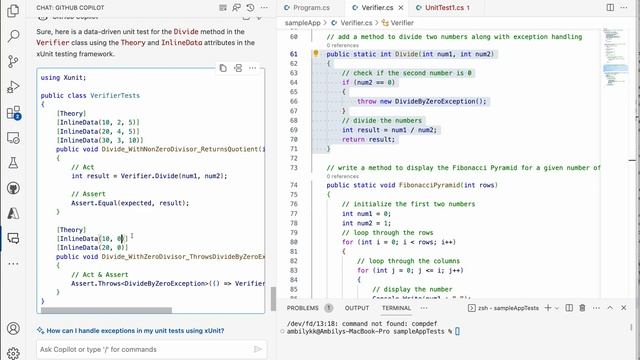Click the sampleApp breadcrumb
This screenshot has height=360, width=640.
tap(302, 23)
